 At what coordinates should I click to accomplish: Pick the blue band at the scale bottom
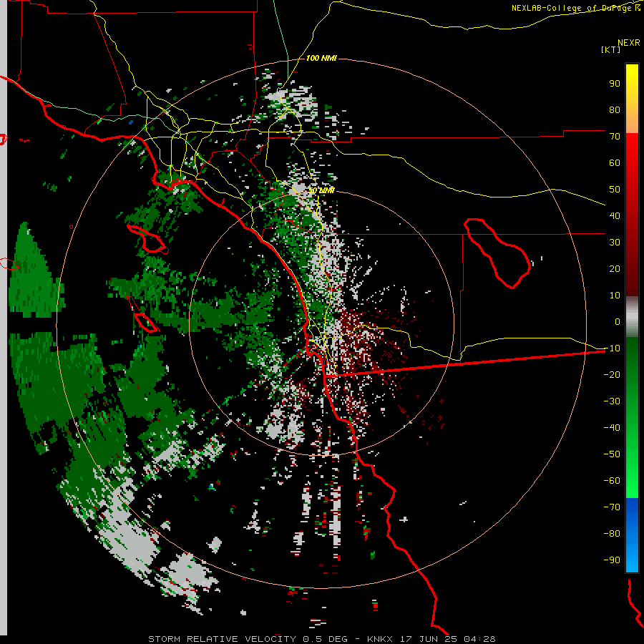pos(632,535)
